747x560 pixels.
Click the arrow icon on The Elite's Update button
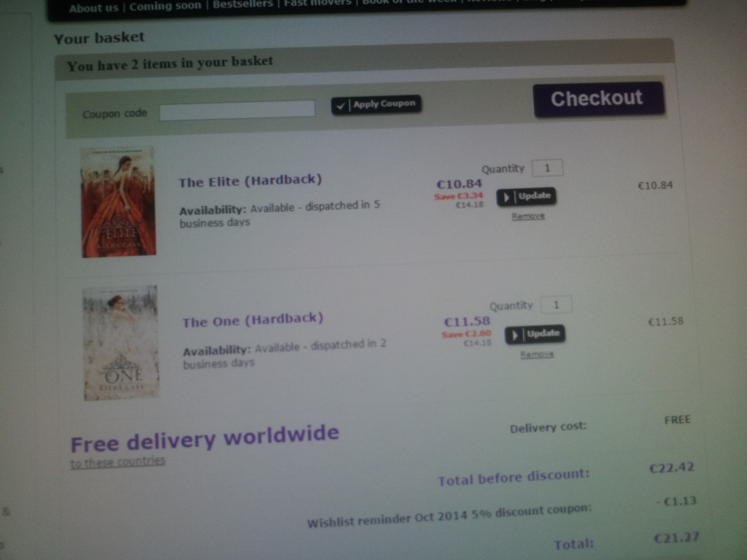[x=506, y=197]
